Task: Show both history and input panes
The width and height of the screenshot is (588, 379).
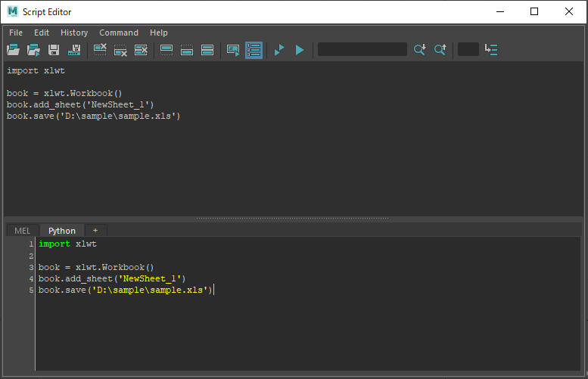Action: (x=207, y=50)
